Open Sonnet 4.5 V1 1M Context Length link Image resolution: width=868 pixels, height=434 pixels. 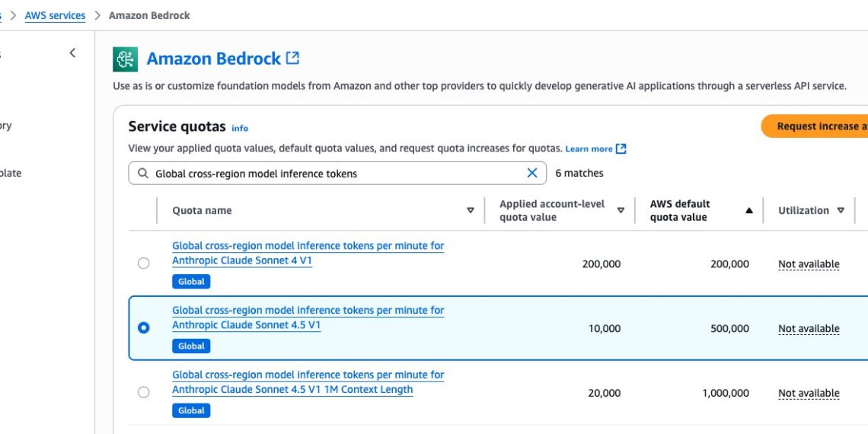coord(308,382)
